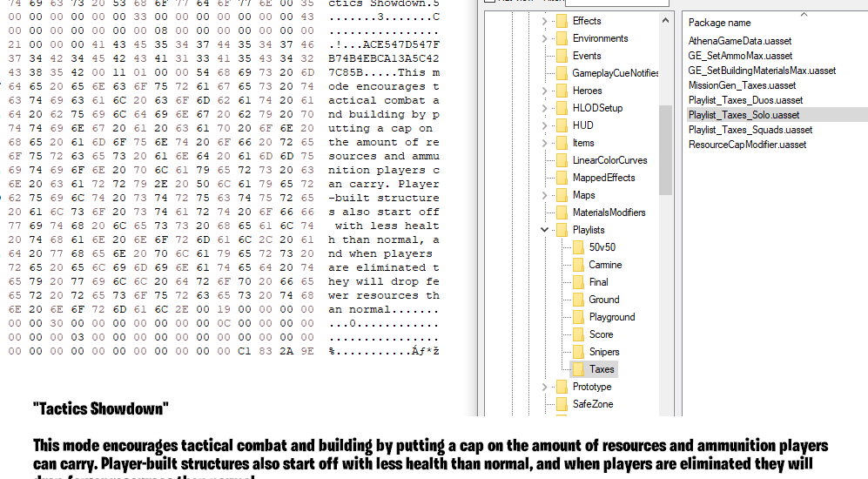
Task: Click the Taxes folder icon
Action: coord(578,369)
